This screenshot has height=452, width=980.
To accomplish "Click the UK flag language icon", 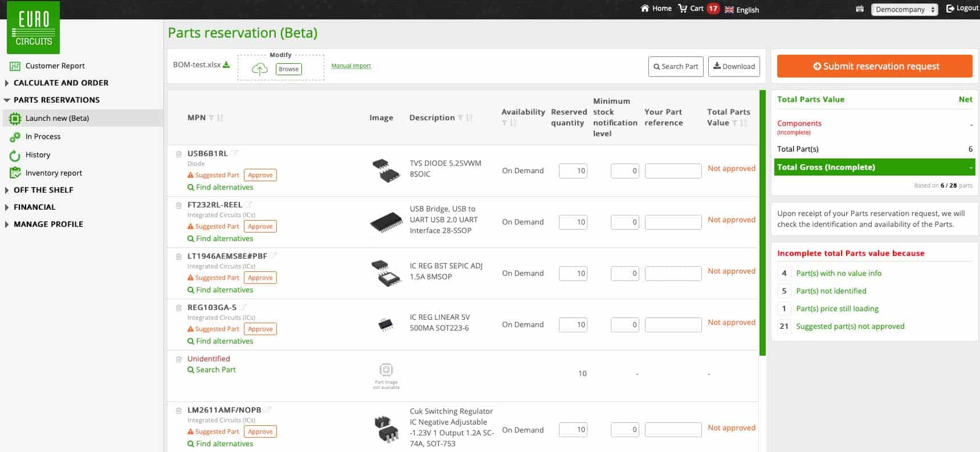I will point(729,10).
